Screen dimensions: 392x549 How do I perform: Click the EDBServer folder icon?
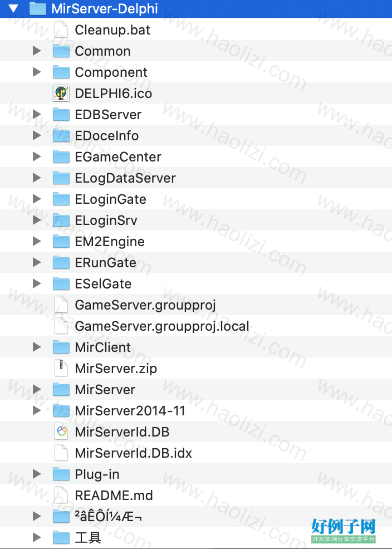point(61,114)
